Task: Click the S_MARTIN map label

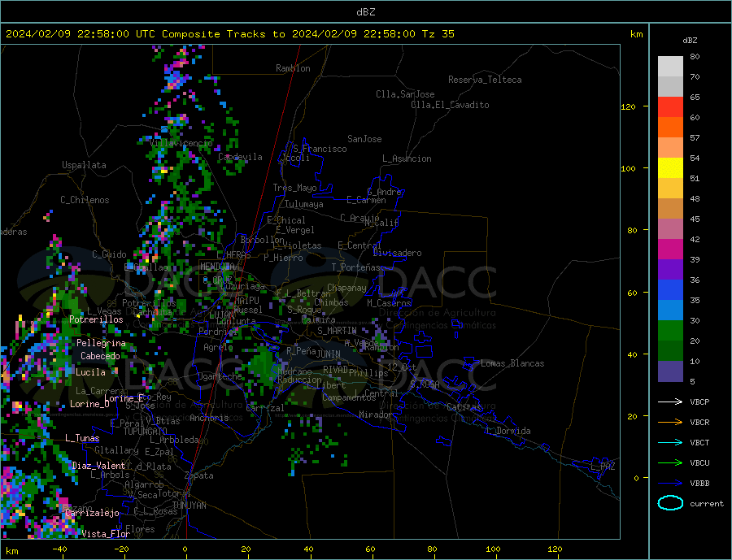Action: (x=337, y=331)
